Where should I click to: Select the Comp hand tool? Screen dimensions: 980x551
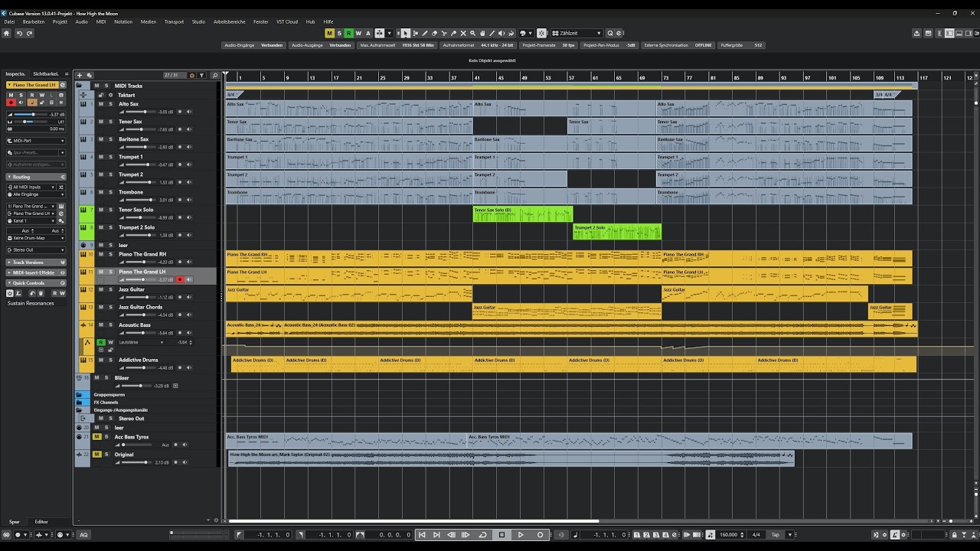click(x=482, y=33)
